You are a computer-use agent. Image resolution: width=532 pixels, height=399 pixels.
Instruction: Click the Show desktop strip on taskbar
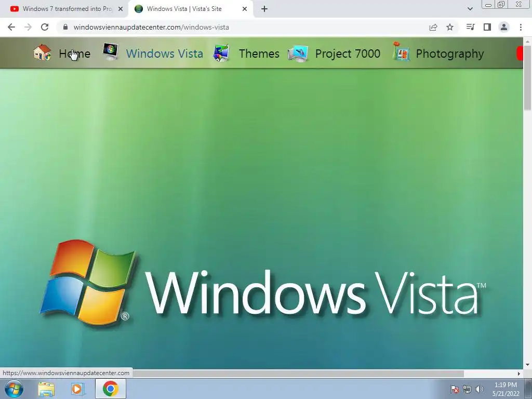click(528, 389)
